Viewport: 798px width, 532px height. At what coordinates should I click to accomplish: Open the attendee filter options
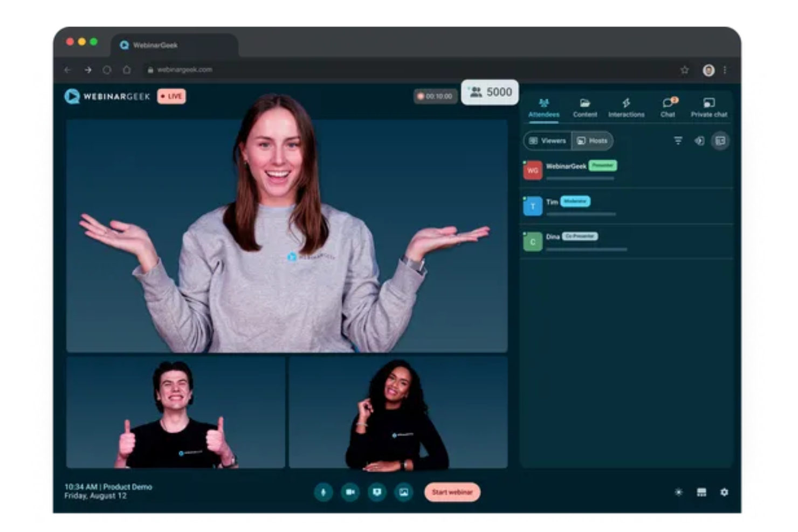[677, 141]
